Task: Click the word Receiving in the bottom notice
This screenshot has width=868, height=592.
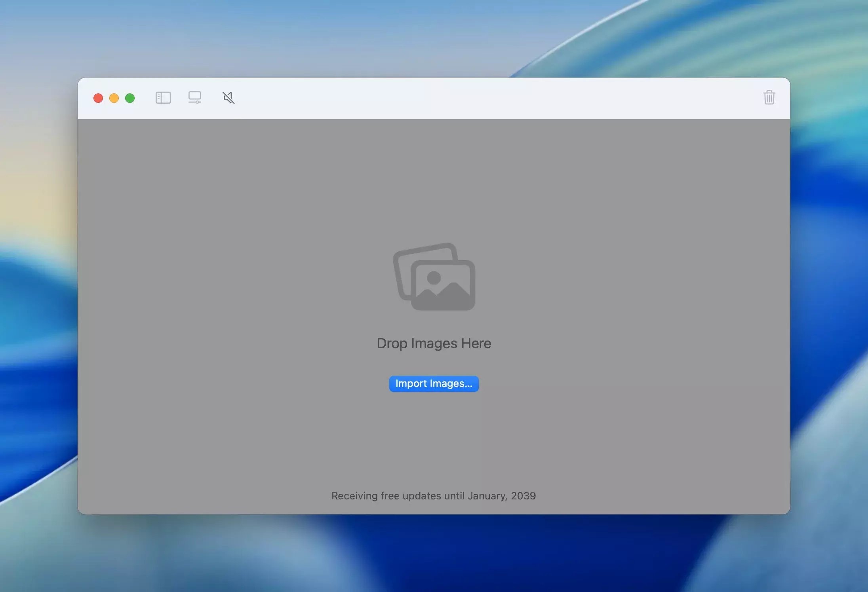Action: tap(354, 496)
